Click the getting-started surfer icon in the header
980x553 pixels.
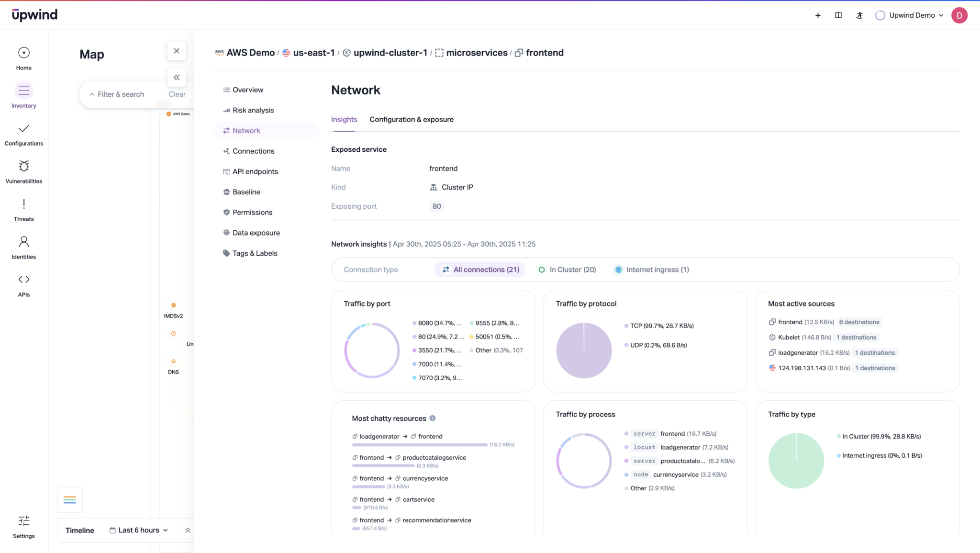859,15
